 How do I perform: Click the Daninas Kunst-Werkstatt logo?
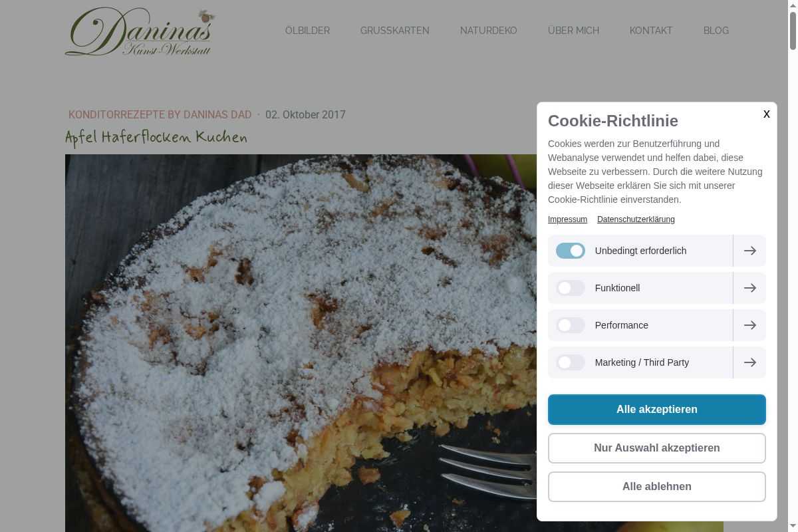pos(140,31)
